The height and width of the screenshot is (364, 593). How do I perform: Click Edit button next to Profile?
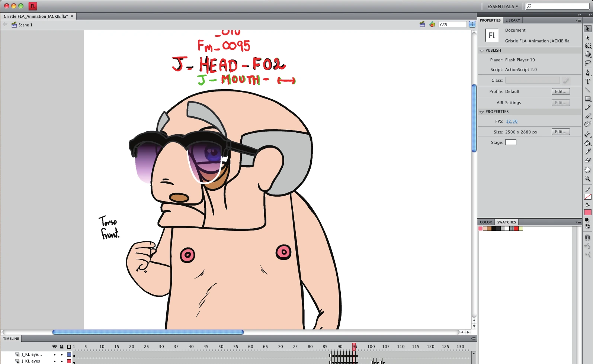[561, 91]
